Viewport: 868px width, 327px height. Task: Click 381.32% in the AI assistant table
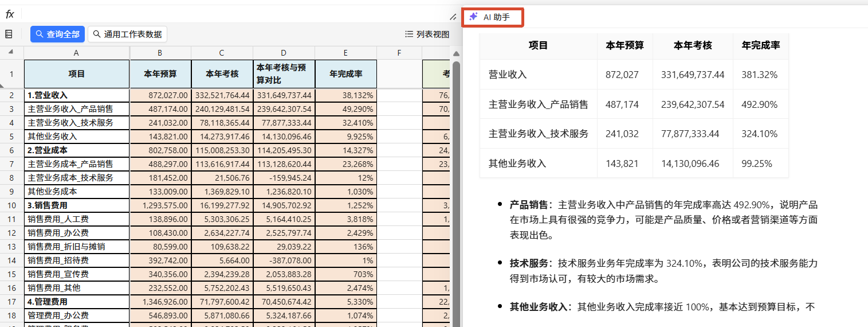point(759,75)
